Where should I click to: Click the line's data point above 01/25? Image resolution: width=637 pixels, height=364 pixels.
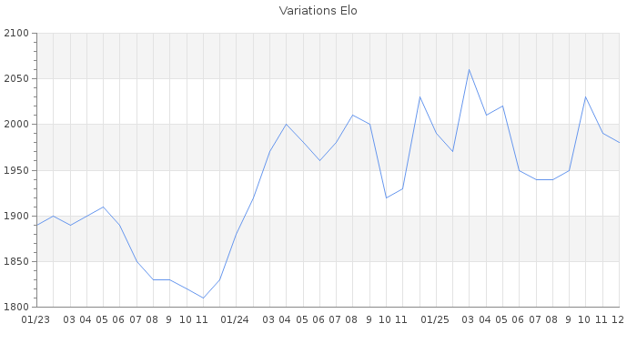436,134
